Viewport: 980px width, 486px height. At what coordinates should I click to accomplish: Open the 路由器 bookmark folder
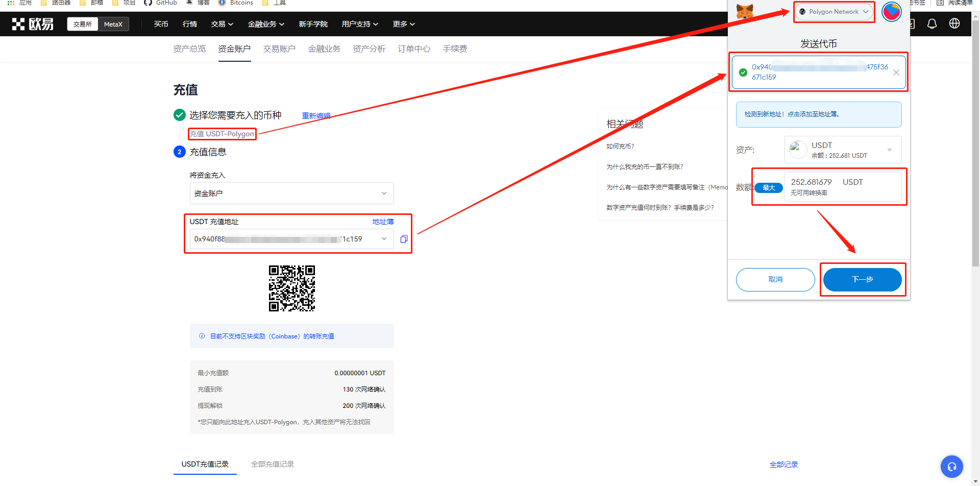click(55, 3)
